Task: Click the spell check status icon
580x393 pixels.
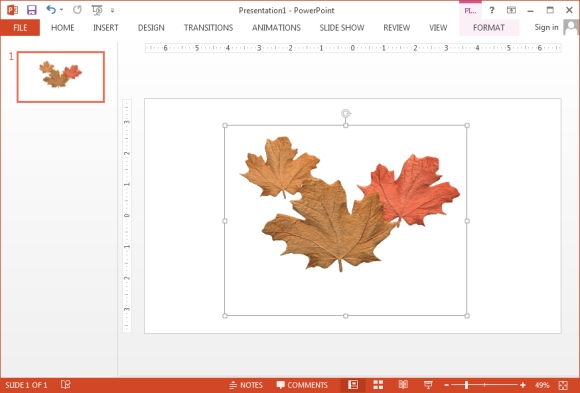Action: (65, 385)
